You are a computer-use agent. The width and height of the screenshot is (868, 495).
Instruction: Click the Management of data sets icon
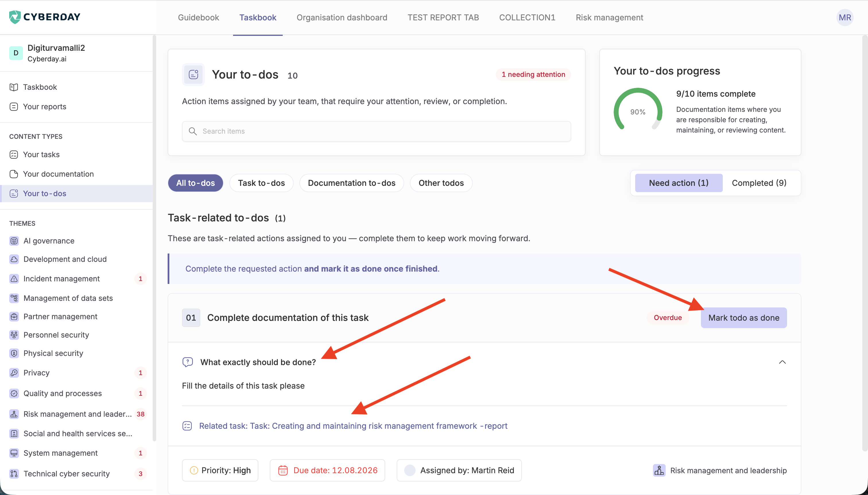tap(14, 298)
